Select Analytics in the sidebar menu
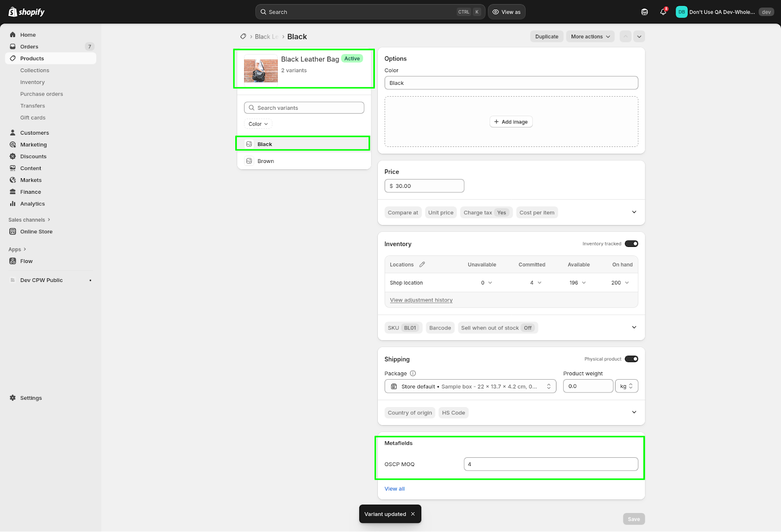Image resolution: width=781 pixels, height=532 pixels. (32, 204)
